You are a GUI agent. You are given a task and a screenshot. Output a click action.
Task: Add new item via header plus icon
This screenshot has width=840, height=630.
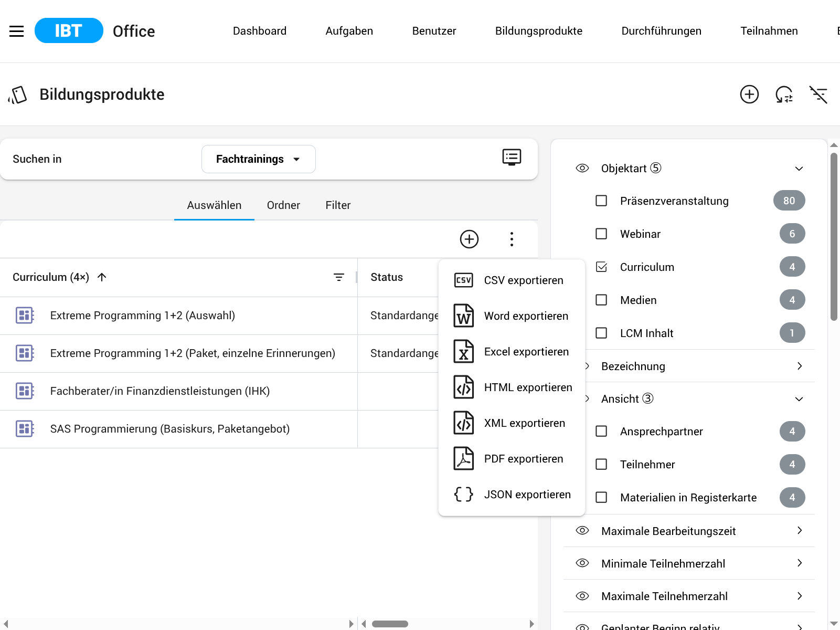point(749,94)
